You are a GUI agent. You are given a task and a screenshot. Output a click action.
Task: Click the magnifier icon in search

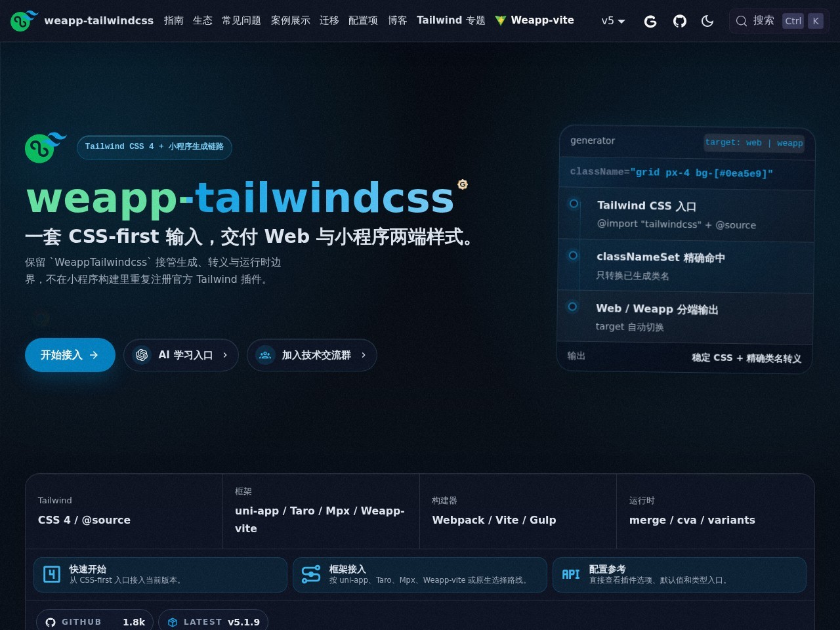(742, 21)
